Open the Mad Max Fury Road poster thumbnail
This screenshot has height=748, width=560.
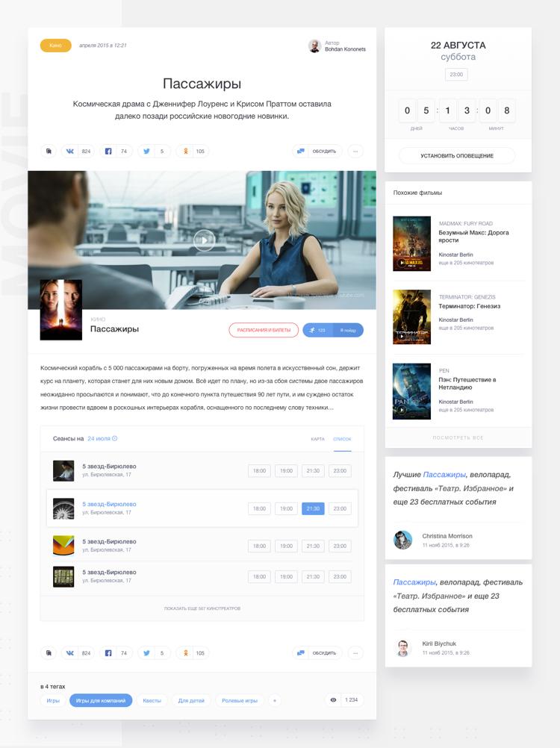click(x=411, y=243)
